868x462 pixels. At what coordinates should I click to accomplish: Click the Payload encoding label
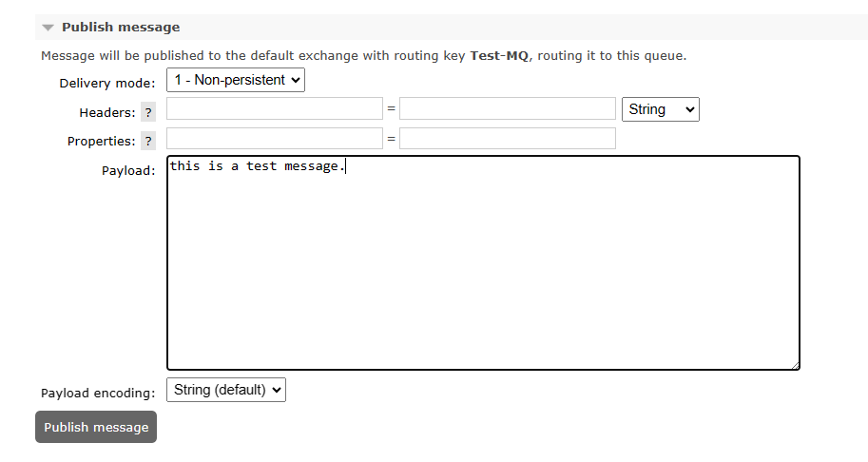(x=97, y=394)
